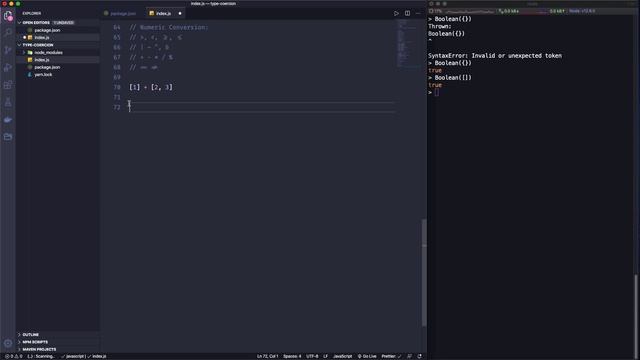Place cursor on line 70 array code
Screen dimensions: 640x360
pos(151,87)
